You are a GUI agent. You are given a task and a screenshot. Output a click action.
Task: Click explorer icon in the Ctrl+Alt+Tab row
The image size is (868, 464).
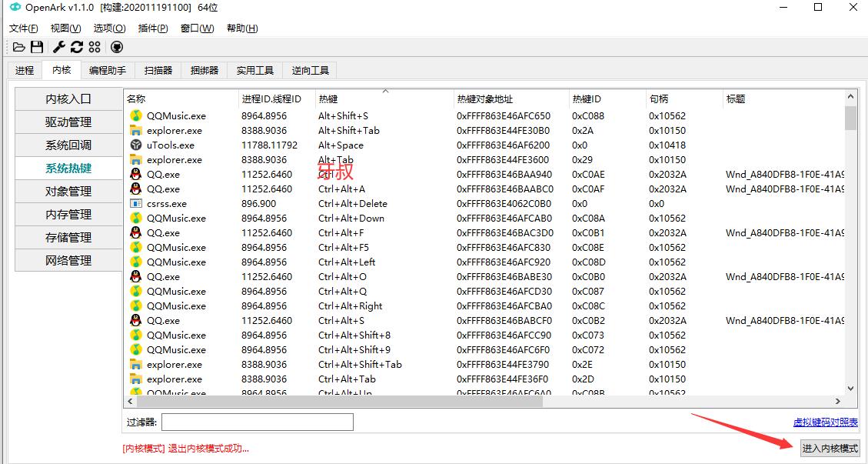(x=135, y=379)
